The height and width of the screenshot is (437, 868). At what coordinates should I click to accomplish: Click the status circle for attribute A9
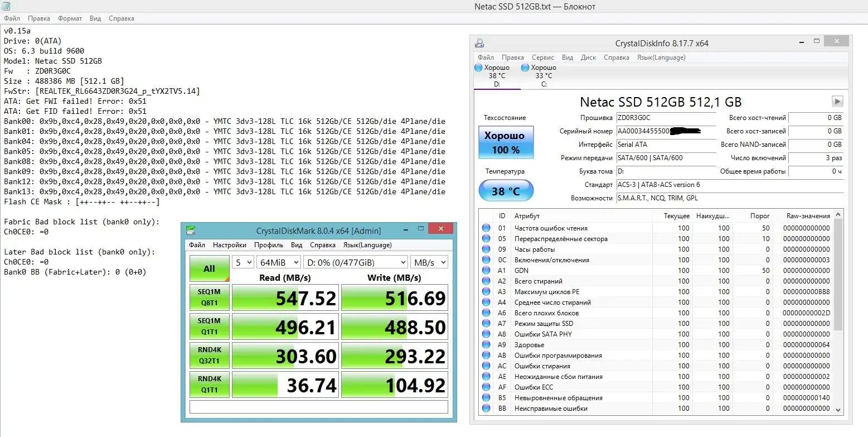pyautogui.click(x=486, y=344)
